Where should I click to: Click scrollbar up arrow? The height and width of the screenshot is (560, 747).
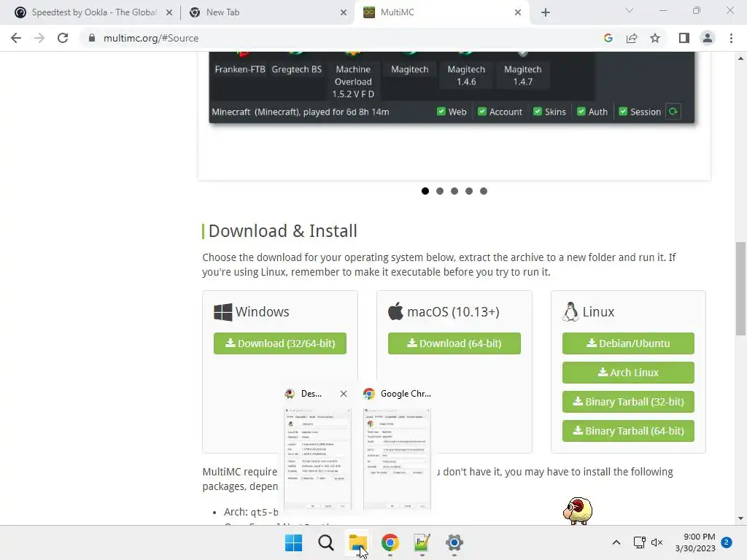tap(740, 58)
